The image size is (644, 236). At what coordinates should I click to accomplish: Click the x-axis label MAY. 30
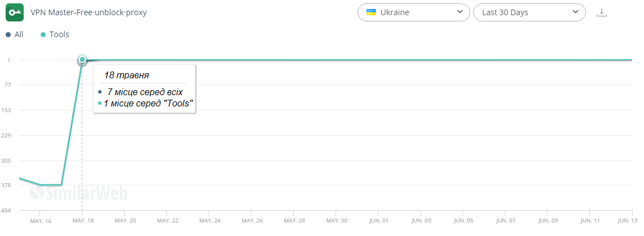336,221
